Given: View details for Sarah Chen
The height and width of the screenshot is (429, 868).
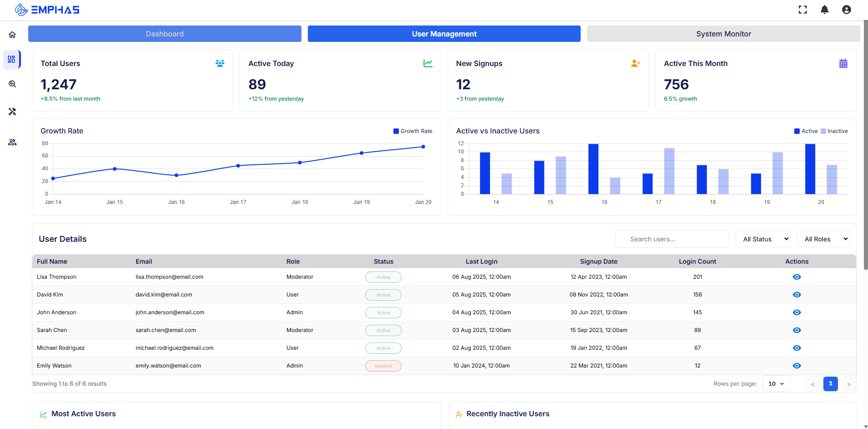Looking at the screenshot, I should (x=797, y=330).
